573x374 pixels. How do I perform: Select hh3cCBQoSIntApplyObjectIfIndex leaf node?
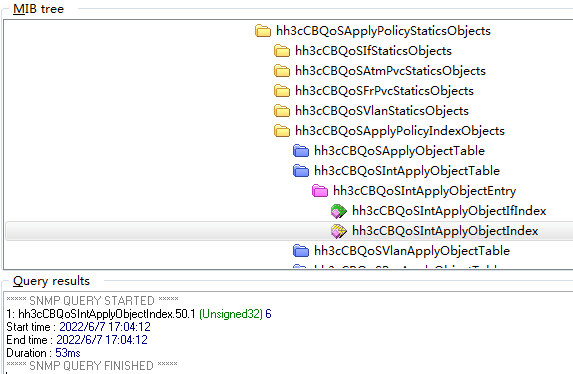click(449, 211)
